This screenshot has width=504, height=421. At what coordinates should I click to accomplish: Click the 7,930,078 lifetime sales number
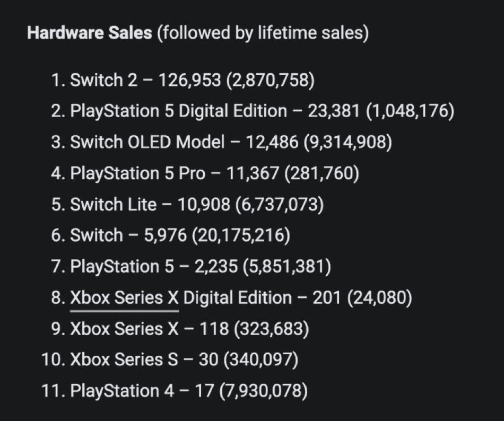tap(262, 392)
